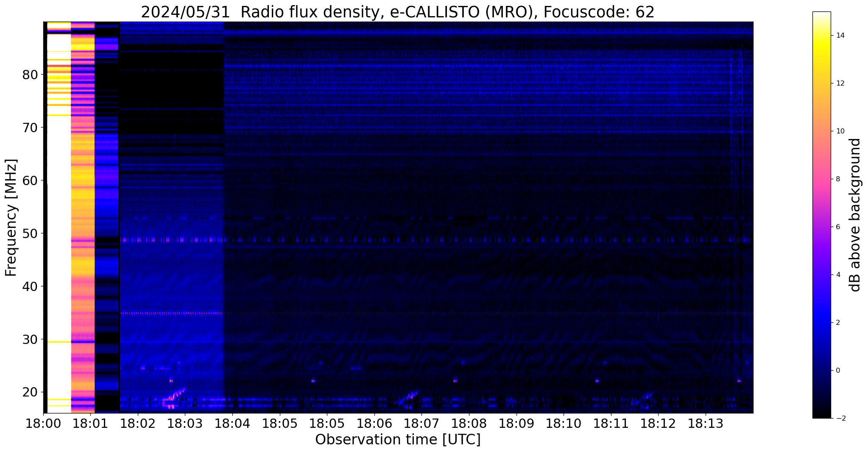This screenshot has width=868, height=452.
Task: Click the 50 MHz frequency tick label
Action: pyautogui.click(x=30, y=233)
